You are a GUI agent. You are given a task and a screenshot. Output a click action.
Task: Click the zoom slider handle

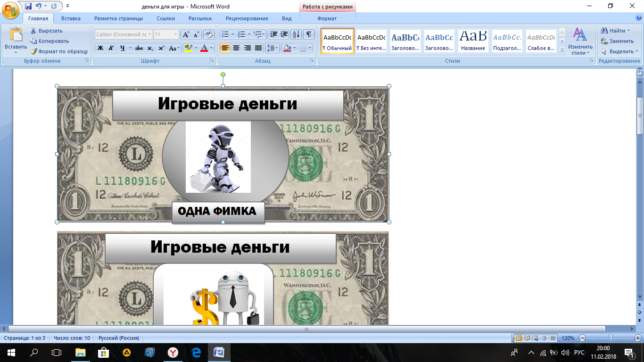coord(611,338)
